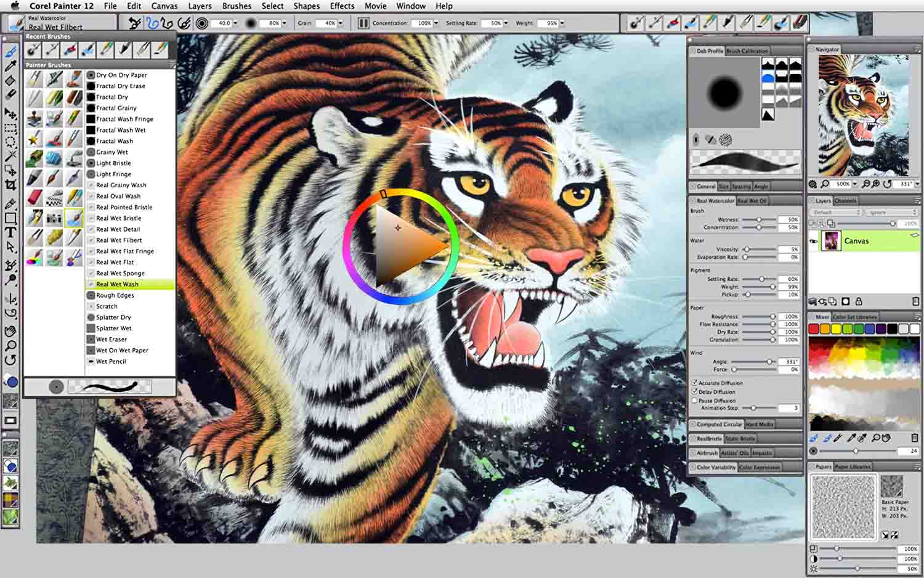Switch to the Real Wet Oil panel tab

(752, 200)
